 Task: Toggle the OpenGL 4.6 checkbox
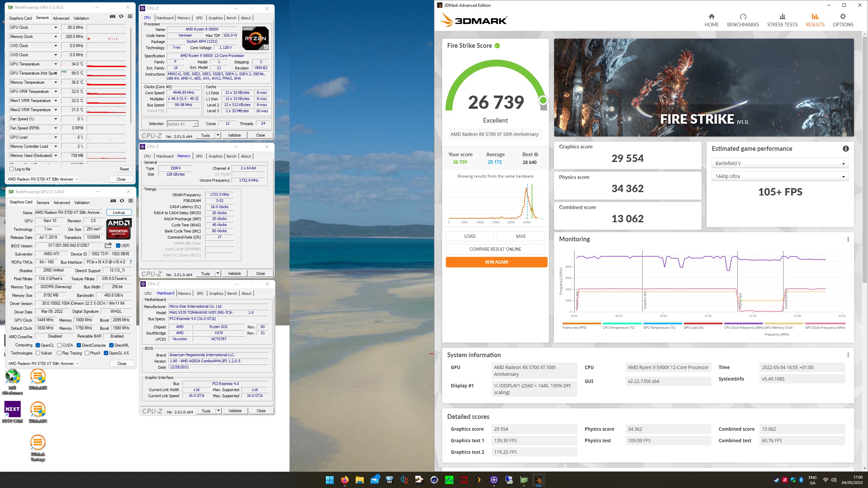pyautogui.click(x=106, y=353)
